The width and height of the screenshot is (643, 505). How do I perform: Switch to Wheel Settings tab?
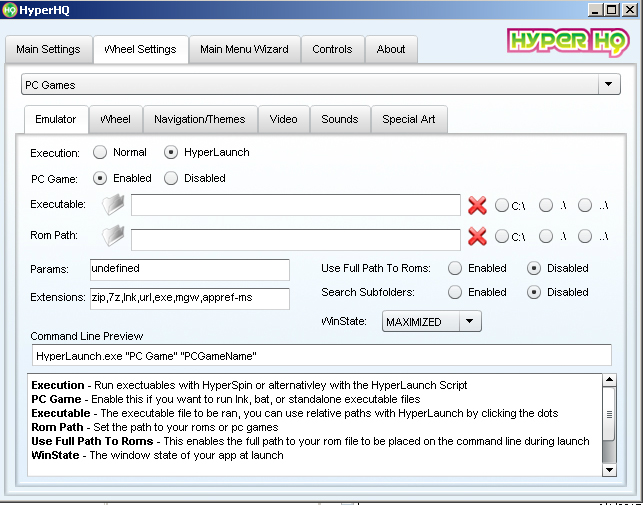coord(141,49)
